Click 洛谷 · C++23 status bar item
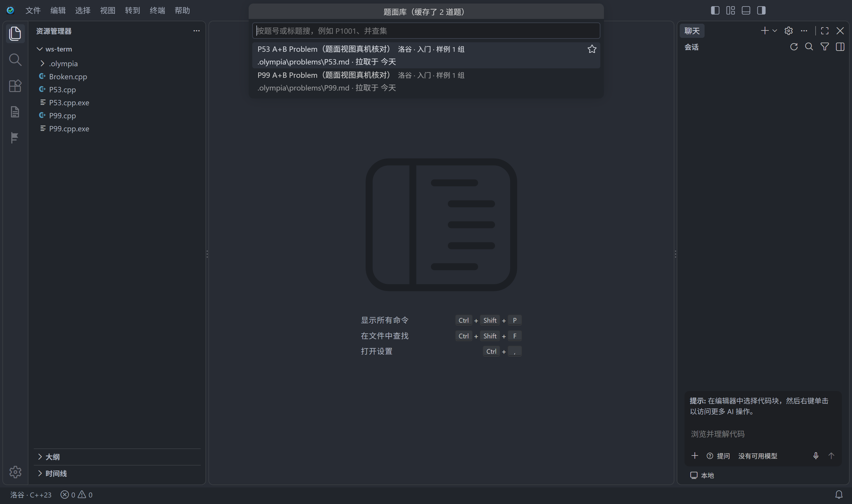852x504 pixels. [31, 495]
